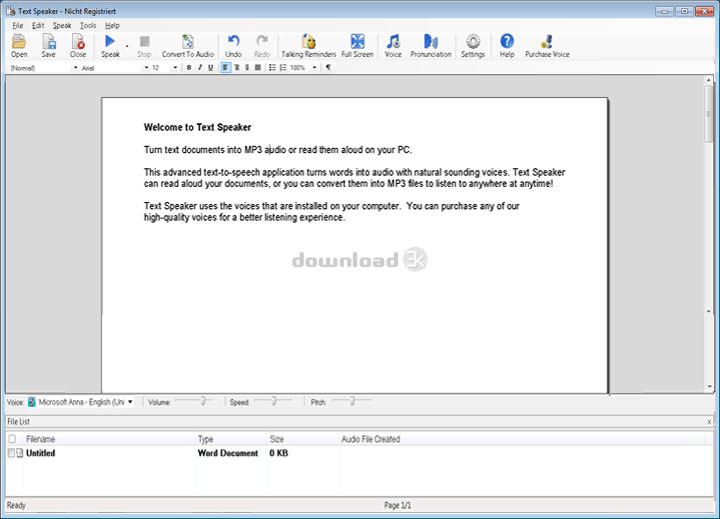Toggle bold formatting

point(189,68)
